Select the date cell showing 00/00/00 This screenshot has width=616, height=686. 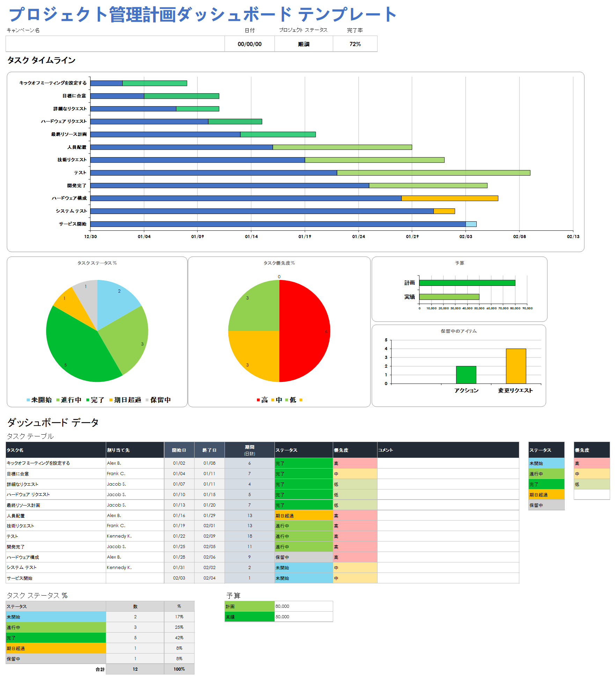(250, 44)
